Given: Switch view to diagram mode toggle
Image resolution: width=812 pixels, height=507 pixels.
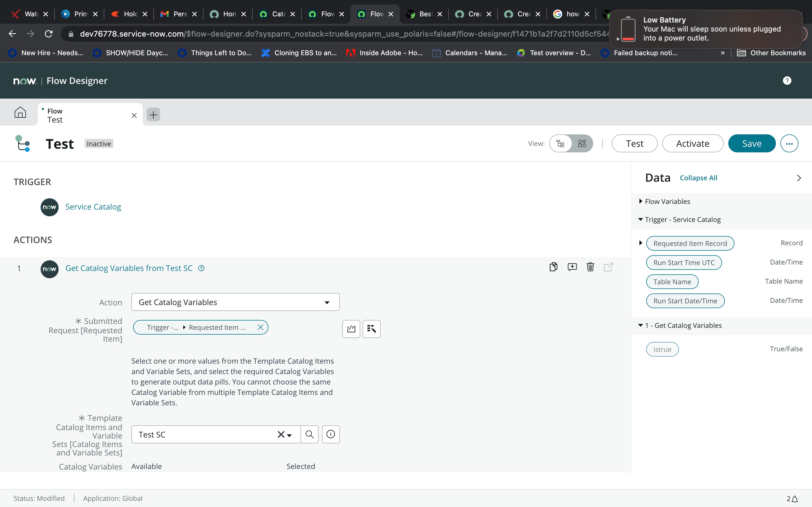Looking at the screenshot, I should tap(582, 143).
